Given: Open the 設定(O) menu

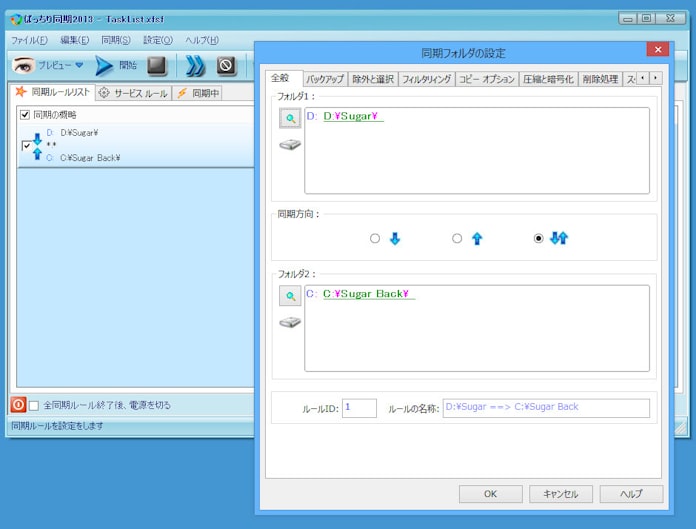Looking at the screenshot, I should pos(157,40).
